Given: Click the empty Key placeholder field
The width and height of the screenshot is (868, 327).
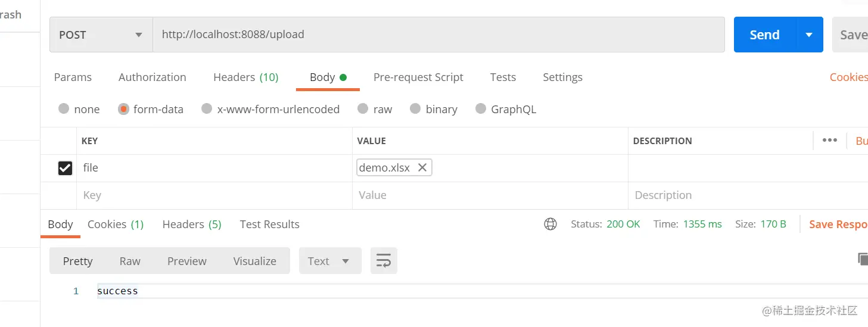Looking at the screenshot, I should pyautogui.click(x=214, y=195).
